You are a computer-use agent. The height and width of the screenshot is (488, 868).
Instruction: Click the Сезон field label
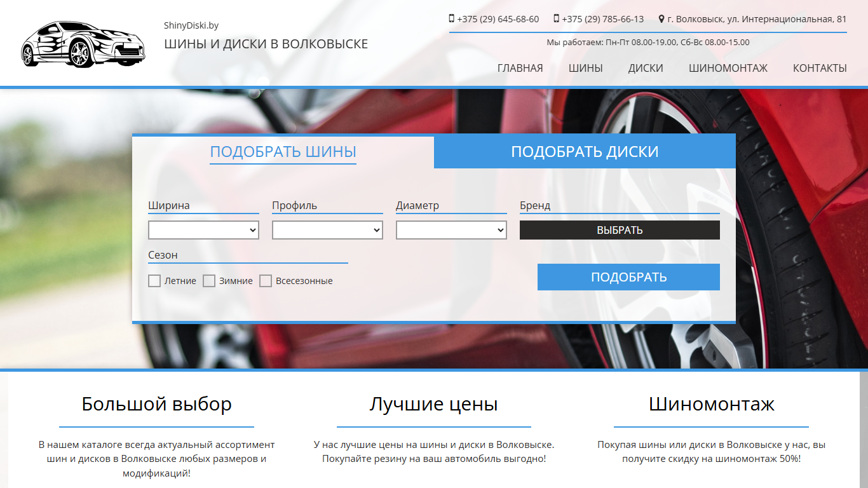point(163,255)
